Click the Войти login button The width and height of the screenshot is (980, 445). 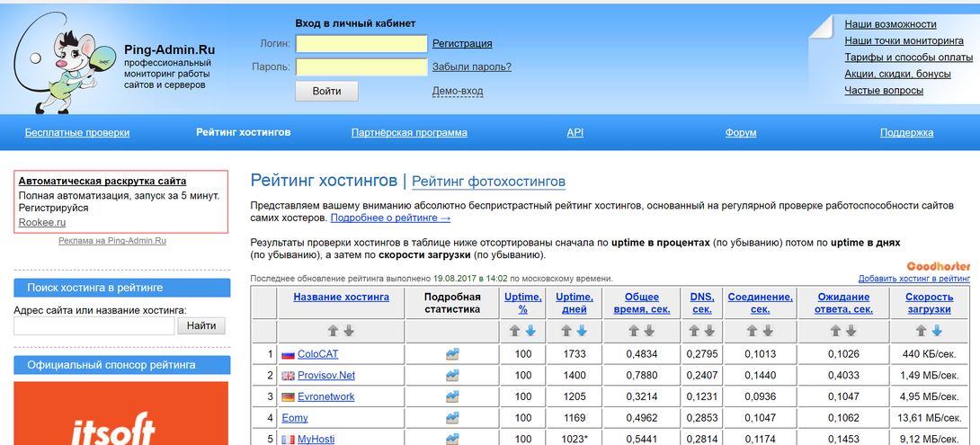327,92
